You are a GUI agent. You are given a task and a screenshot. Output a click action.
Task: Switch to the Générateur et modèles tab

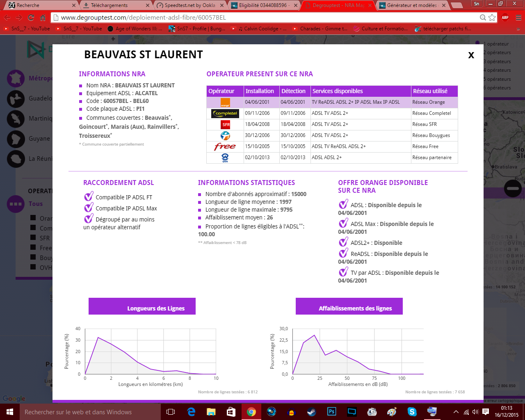click(x=413, y=5)
